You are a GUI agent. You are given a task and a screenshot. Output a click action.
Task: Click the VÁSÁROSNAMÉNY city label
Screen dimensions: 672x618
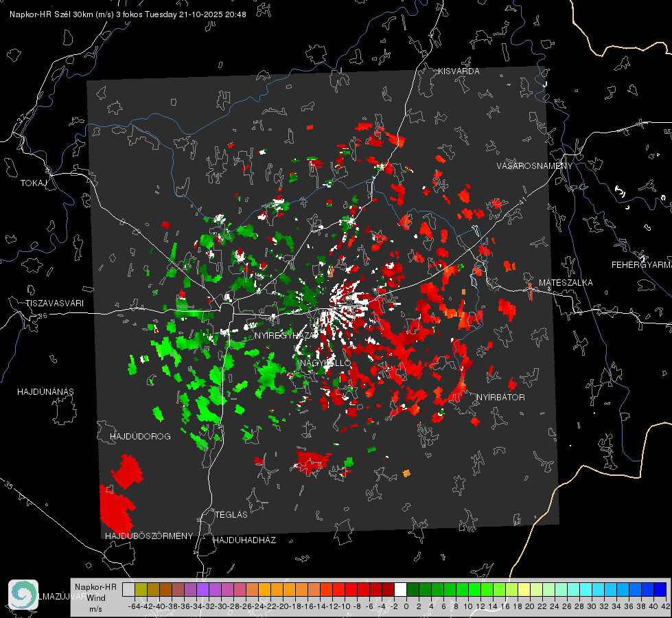pos(535,166)
